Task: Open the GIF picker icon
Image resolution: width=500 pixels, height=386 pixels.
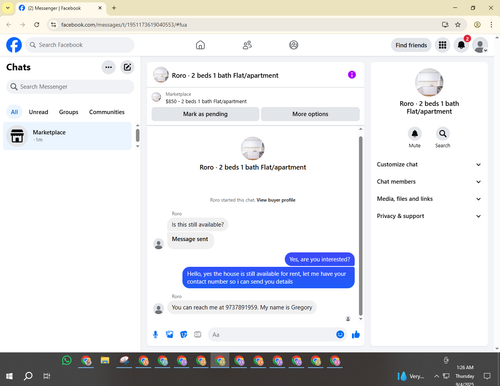Action: [x=198, y=334]
